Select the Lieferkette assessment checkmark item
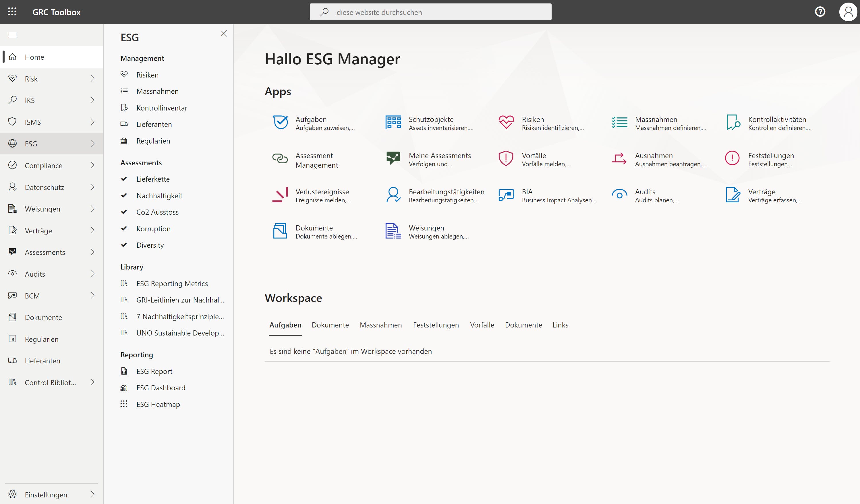860x504 pixels. pos(152,179)
